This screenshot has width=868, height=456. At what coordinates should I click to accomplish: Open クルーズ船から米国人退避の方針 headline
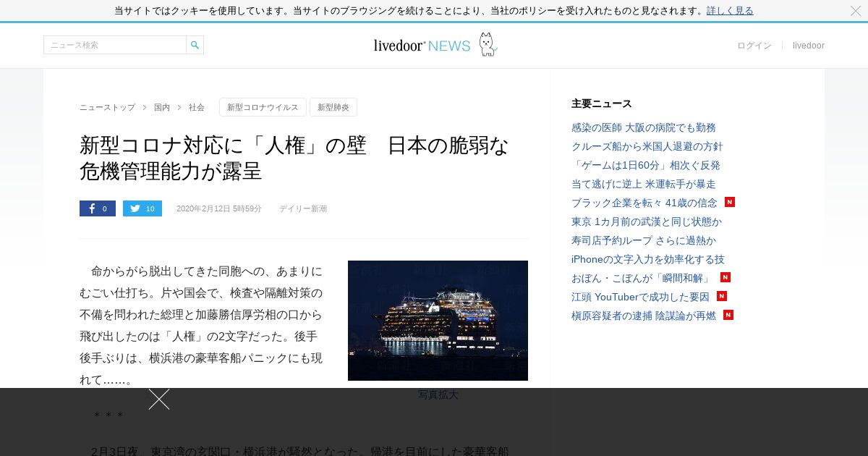click(647, 146)
